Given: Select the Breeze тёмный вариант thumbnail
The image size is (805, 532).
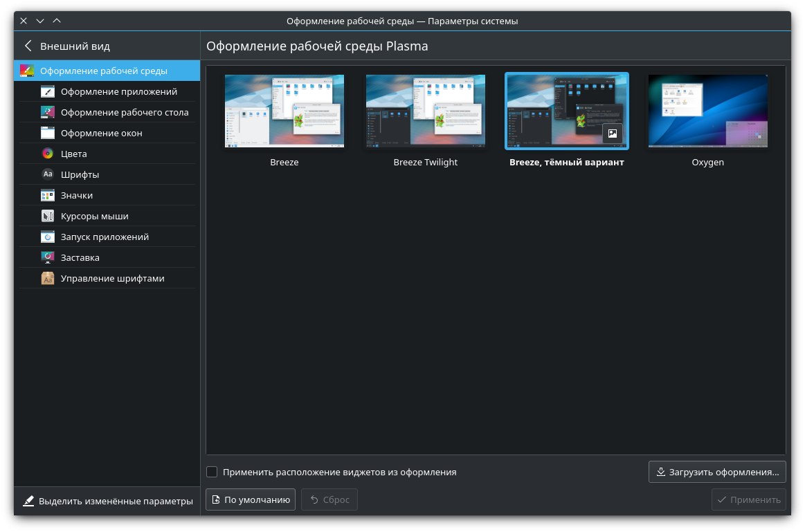Looking at the screenshot, I should pyautogui.click(x=567, y=111).
